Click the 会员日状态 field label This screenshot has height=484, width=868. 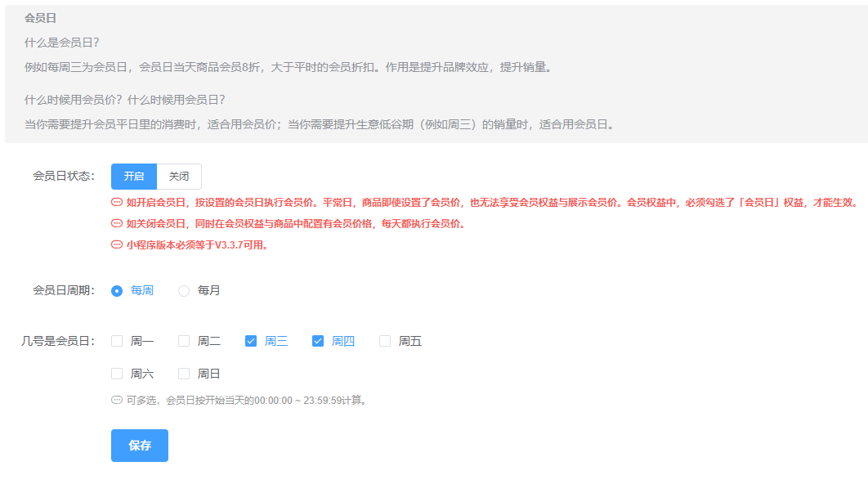(63, 177)
